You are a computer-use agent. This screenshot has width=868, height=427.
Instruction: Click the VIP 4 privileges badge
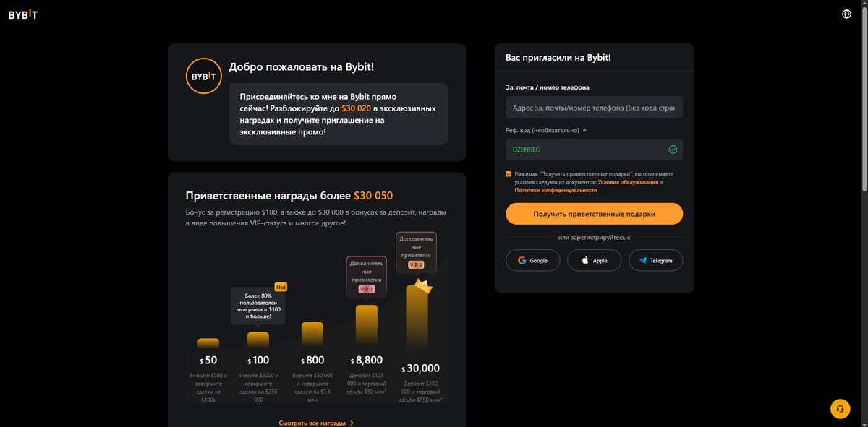[x=416, y=265]
